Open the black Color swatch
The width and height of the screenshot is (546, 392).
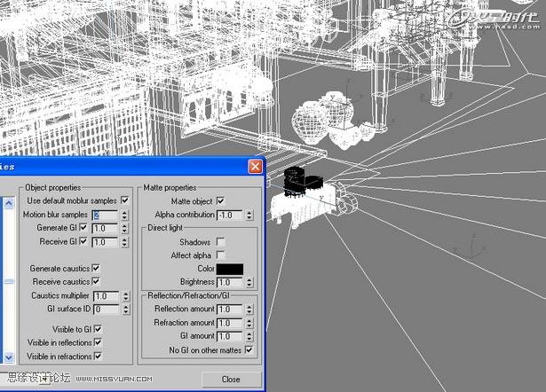230,269
